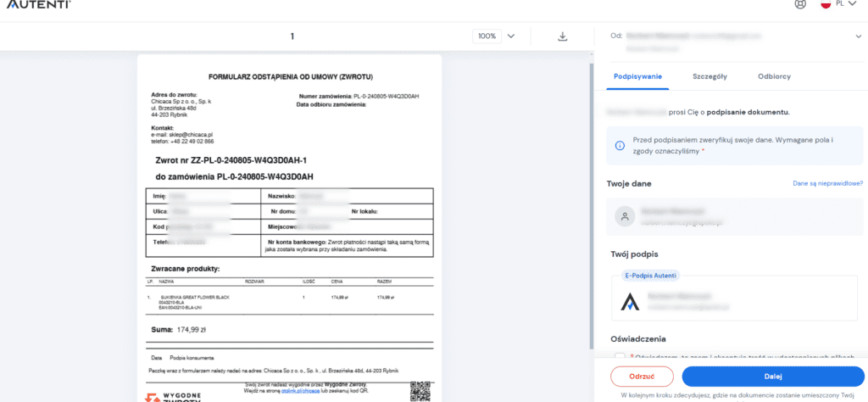Image resolution: width=868 pixels, height=402 pixels.
Task: Click the Polish flag language icon
Action: coord(825,4)
